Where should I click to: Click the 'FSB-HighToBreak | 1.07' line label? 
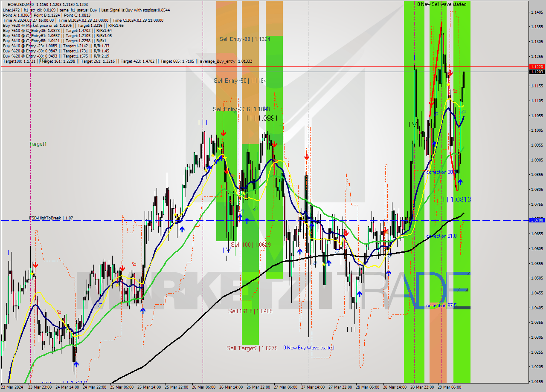tap(51, 218)
